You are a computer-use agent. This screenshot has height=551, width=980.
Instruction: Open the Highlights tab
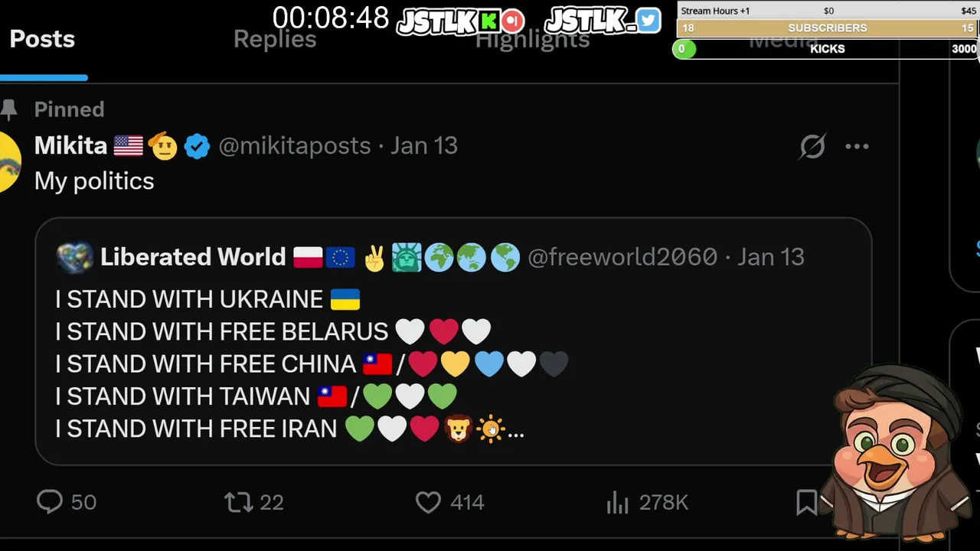click(532, 39)
